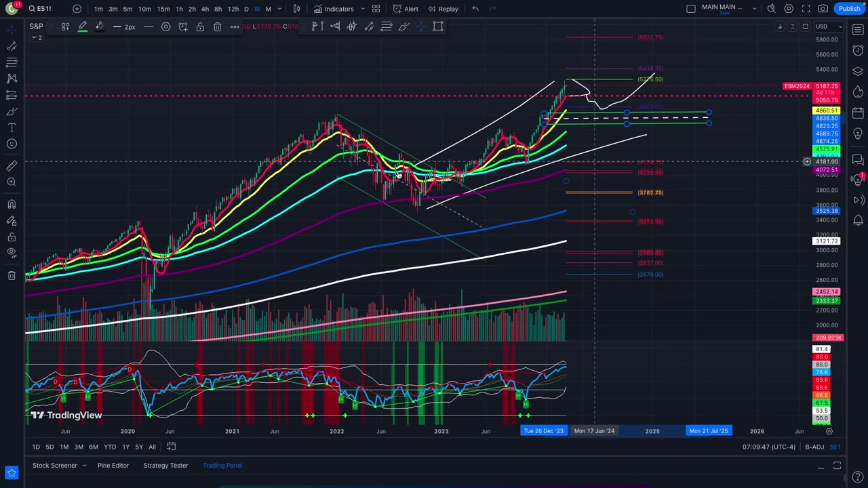The height and width of the screenshot is (488, 868).
Task: Open chart settings hexagon icon
Action: [x=789, y=9]
